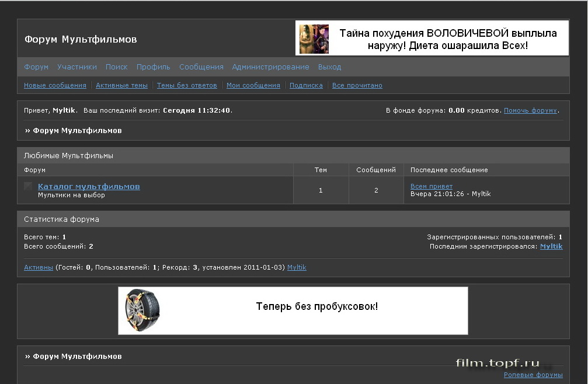Open the Форум menu item
Image resolution: width=588 pixels, height=384 pixels.
tap(36, 67)
